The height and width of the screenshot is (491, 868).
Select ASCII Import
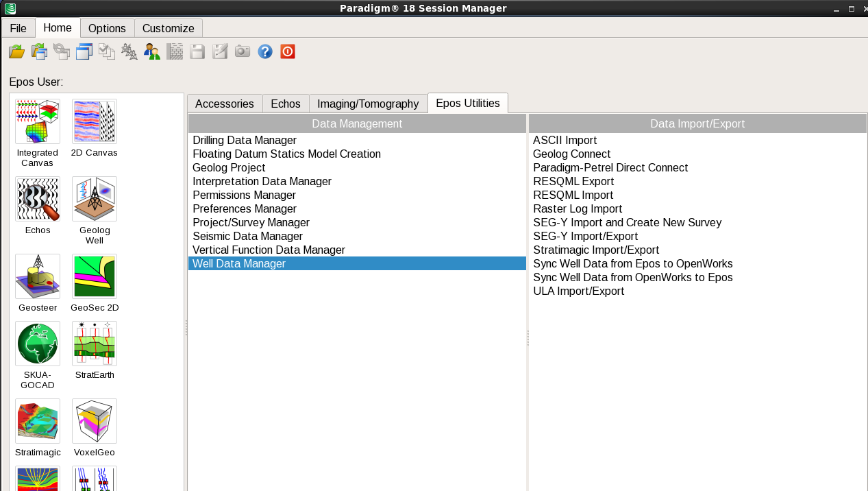(697, 140)
